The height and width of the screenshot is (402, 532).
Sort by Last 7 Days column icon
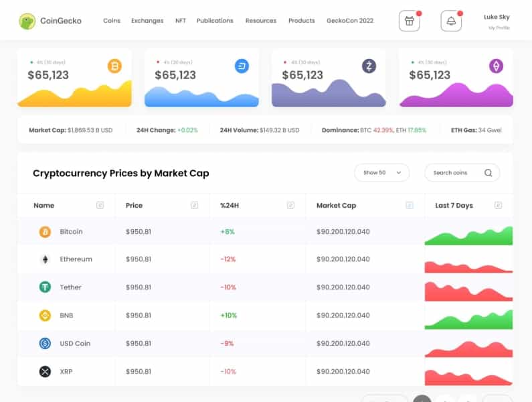tap(498, 205)
